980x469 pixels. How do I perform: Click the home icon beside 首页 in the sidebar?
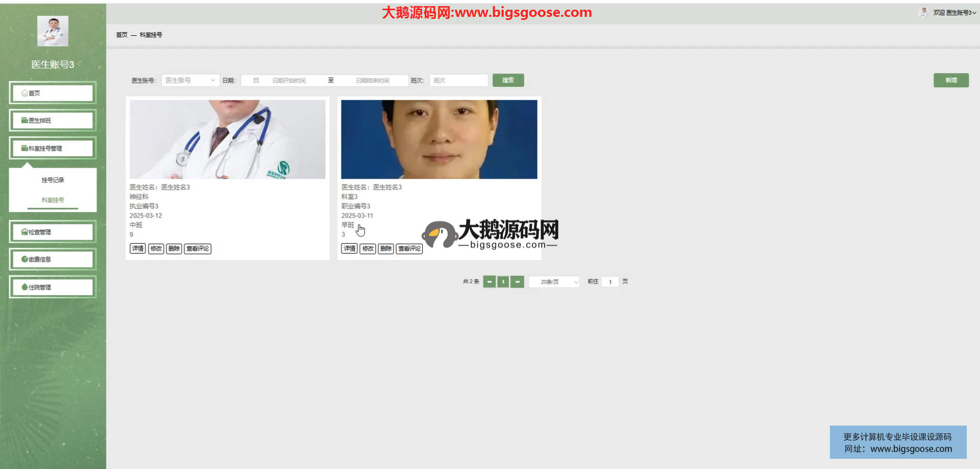click(24, 93)
